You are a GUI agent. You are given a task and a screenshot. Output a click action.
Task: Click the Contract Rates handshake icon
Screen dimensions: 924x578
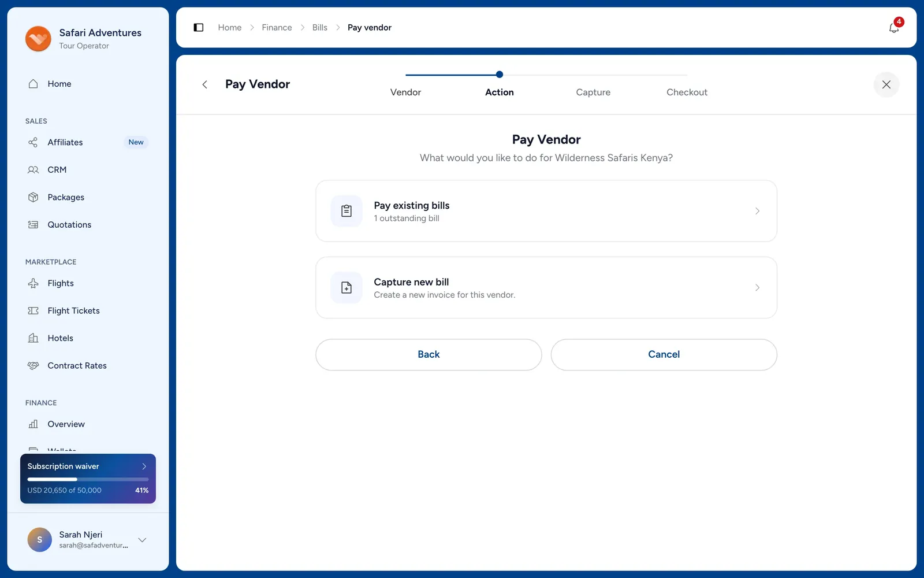[33, 366]
